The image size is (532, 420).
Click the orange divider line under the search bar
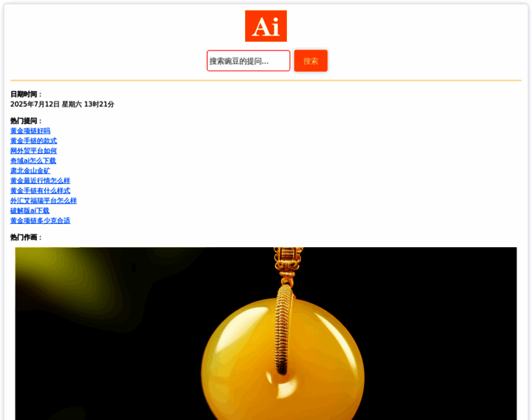[266, 80]
